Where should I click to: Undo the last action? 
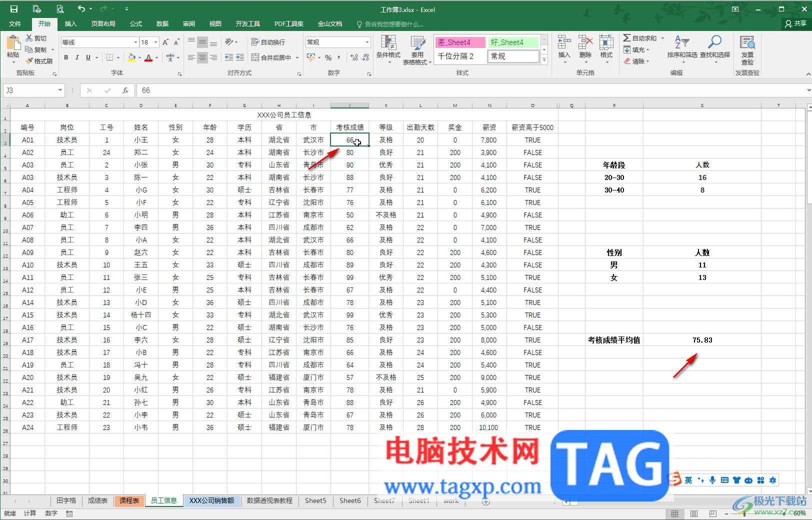coord(81,9)
